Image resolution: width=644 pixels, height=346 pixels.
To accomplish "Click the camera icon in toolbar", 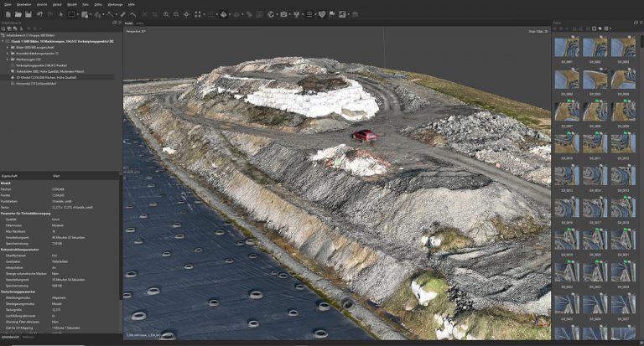I will click(283, 14).
